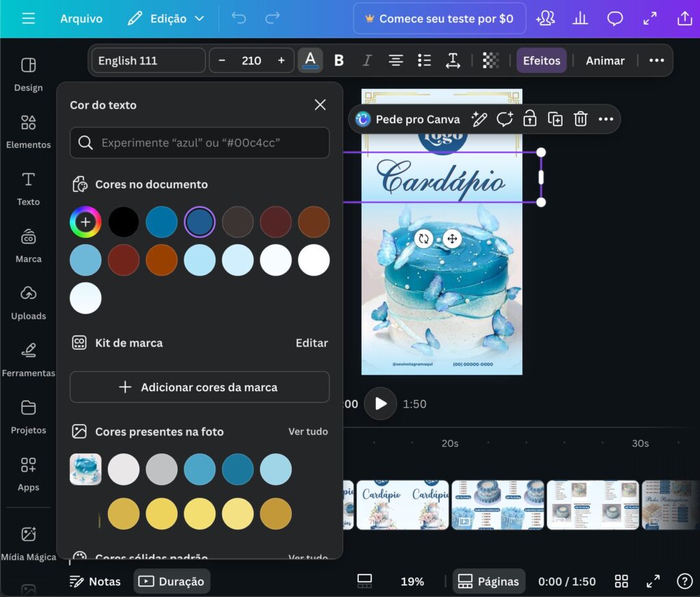700x597 pixels.
Task: Open the Elementos sidebar panel
Action: tap(28, 131)
